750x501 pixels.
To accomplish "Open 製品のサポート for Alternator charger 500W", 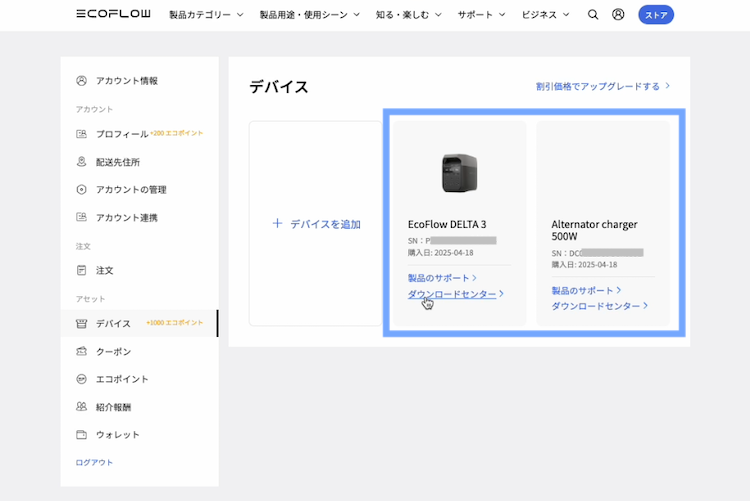I will click(586, 290).
